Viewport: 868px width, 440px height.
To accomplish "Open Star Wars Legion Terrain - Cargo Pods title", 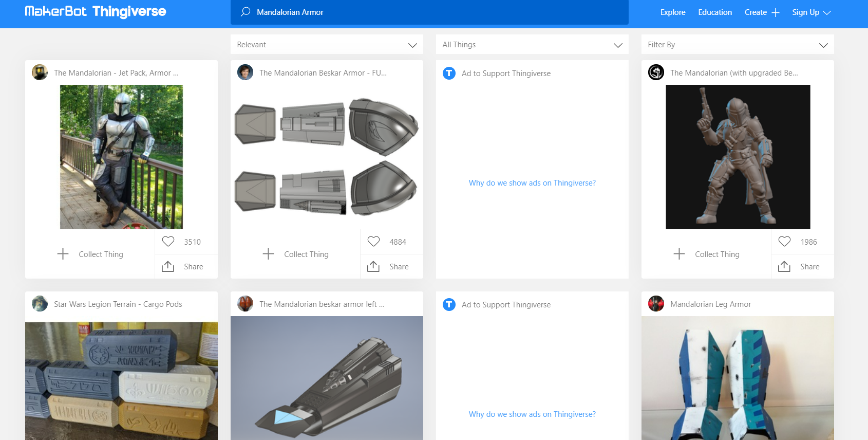I will (x=118, y=304).
